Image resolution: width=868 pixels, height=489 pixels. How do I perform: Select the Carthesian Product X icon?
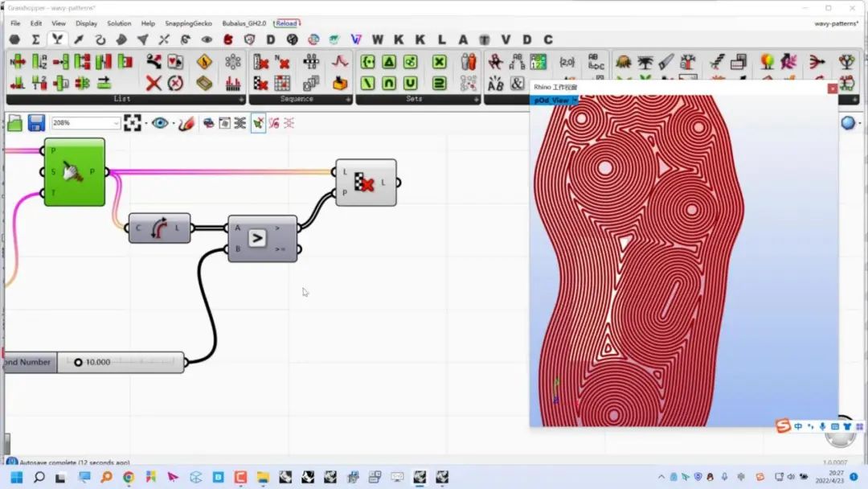pos(439,61)
